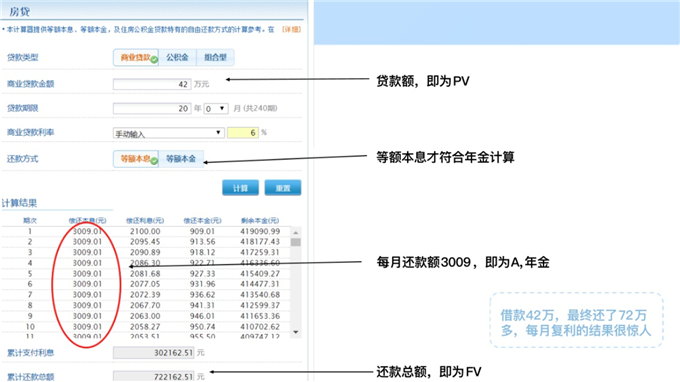Click the loan term years field
The image size is (680, 382).
(x=152, y=108)
